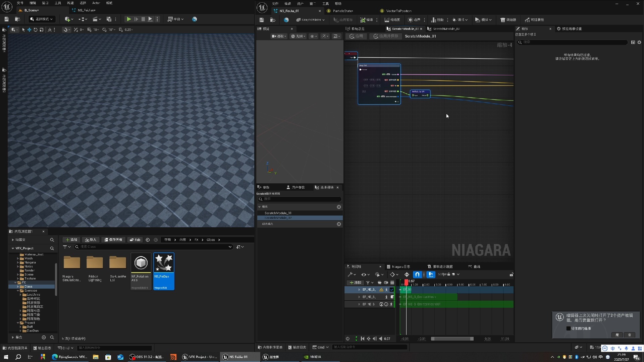Add a new dynamic input with plus icon
644x362 pixels.
(339, 224)
